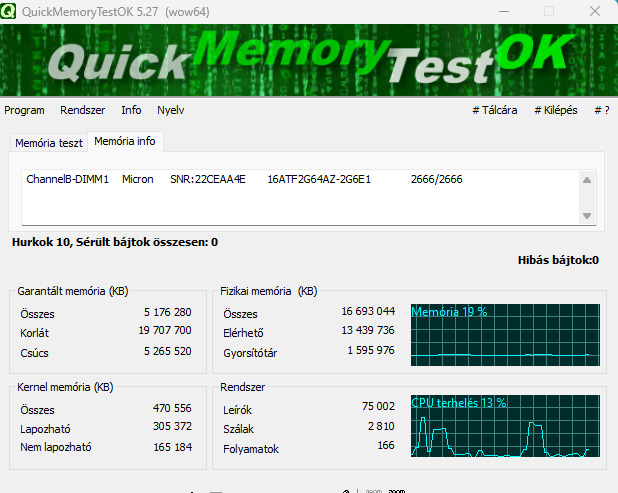Viewport: 618px width, 493px height.
Task: Click the Csúcs value 5 265 520
Action: click(x=168, y=351)
